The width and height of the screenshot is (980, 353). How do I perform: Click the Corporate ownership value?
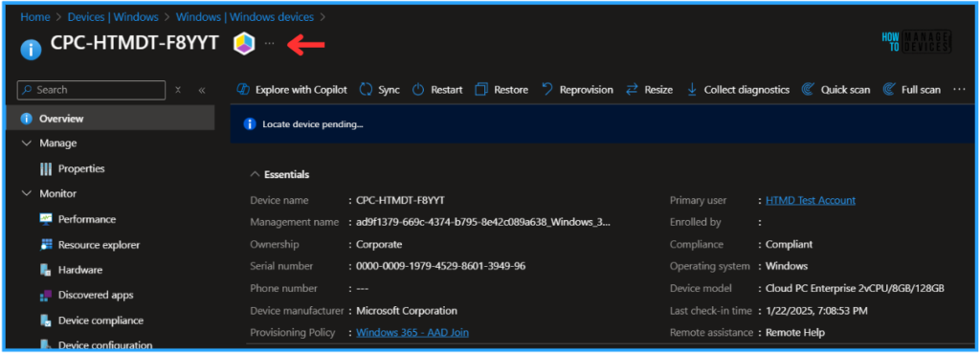tap(379, 244)
